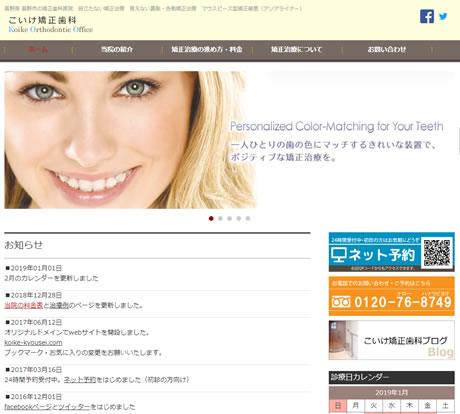Click the 日 column header in calendar

click(338, 406)
